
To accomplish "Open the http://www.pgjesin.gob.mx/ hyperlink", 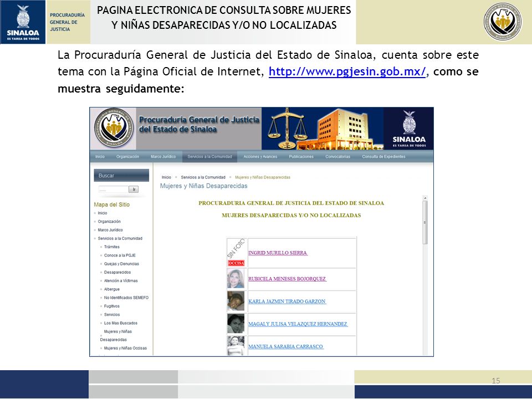I will click(347, 71).
